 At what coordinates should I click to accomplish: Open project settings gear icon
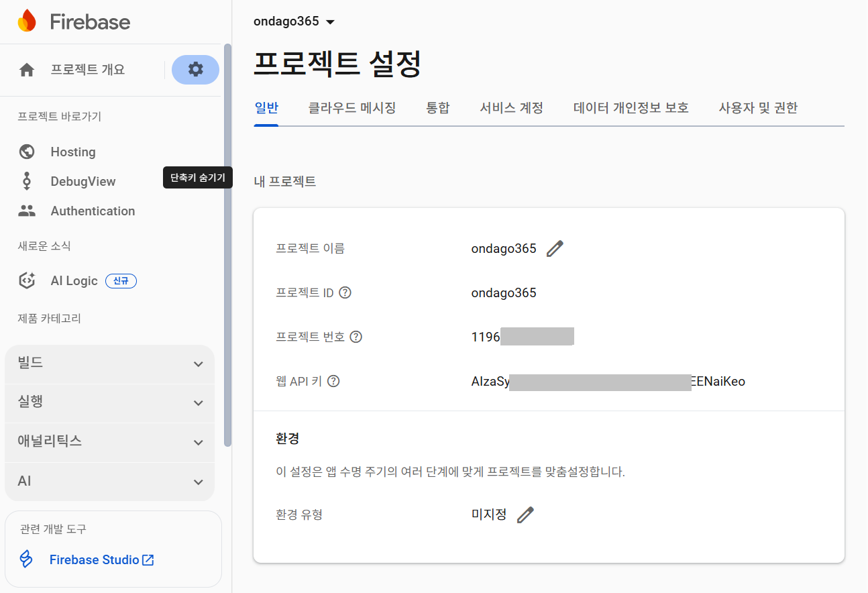195,69
